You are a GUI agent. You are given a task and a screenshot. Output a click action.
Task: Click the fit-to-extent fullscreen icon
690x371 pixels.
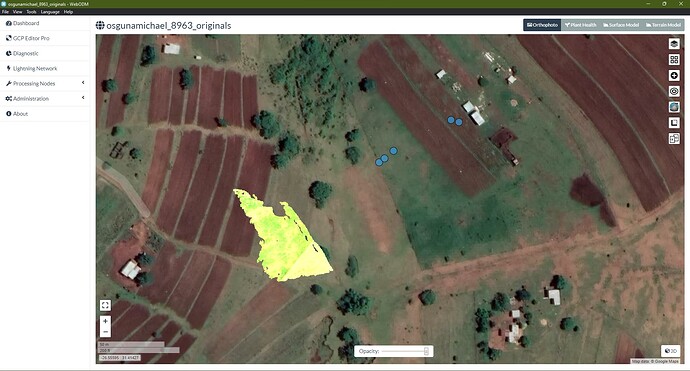[105, 305]
